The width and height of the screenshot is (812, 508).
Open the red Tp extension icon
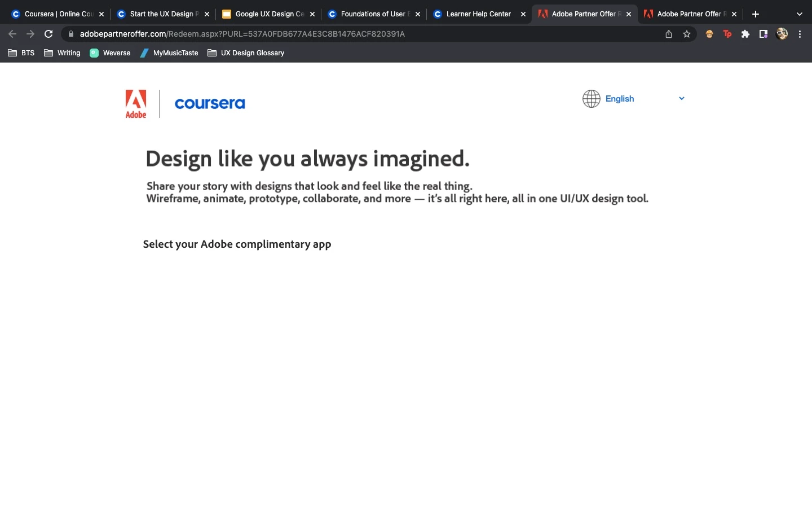(727, 34)
